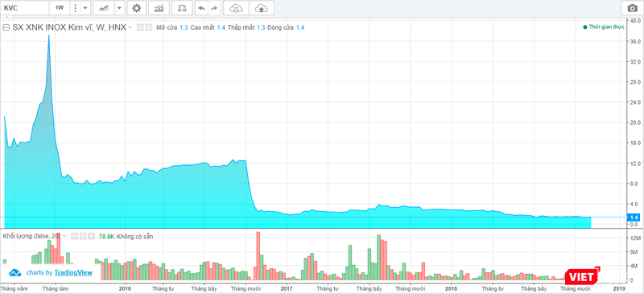Viewport: 644px width, 294px height.
Task: Open chart properties gear in toolbar
Action: [136, 8]
